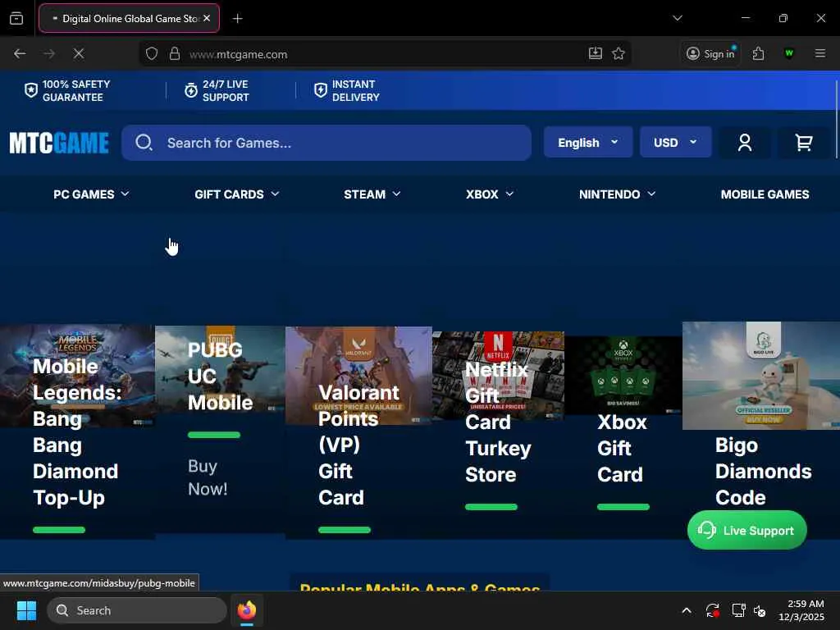Click the sync status tray icon
840x630 pixels.
(712, 610)
